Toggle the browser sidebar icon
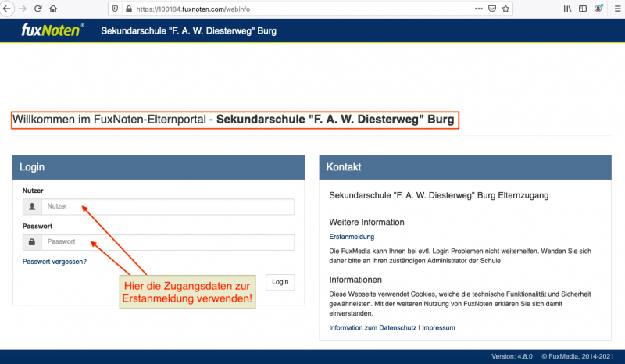Image resolution: width=625 pixels, height=364 pixels. 583,9
